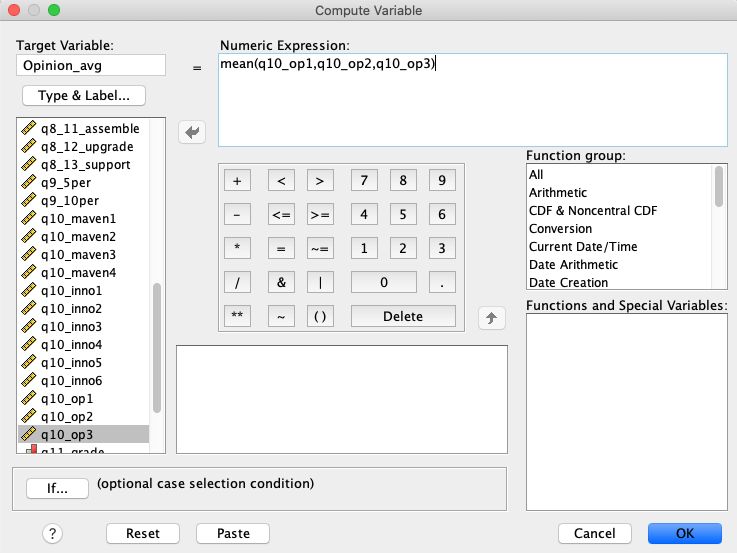737x553 pixels.
Task: Select variable q10_maven2
Action: coord(84,236)
